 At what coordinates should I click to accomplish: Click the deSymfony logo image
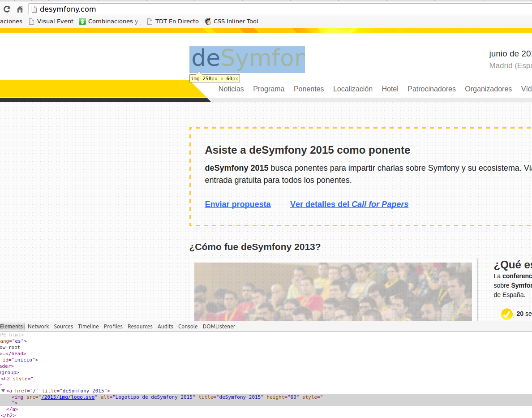[x=247, y=60]
